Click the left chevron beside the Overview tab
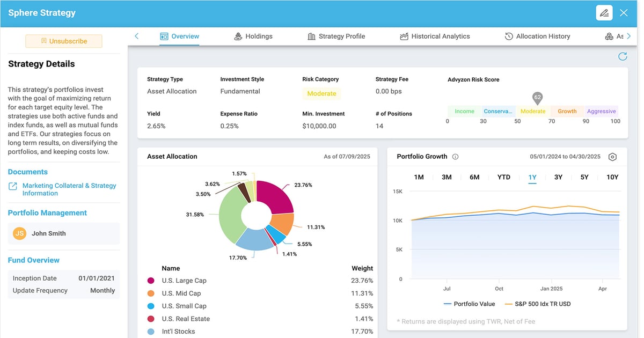 (x=136, y=36)
